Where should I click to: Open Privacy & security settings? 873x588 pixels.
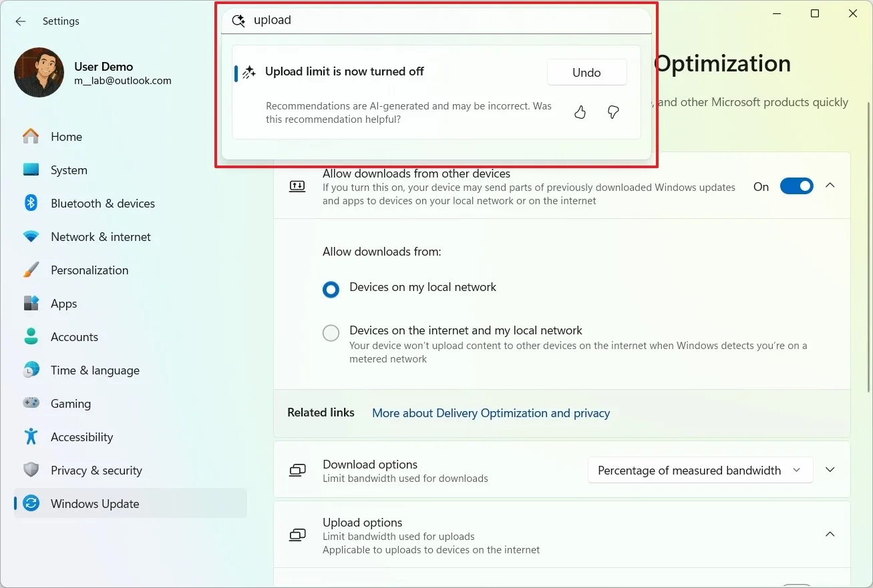[96, 471]
